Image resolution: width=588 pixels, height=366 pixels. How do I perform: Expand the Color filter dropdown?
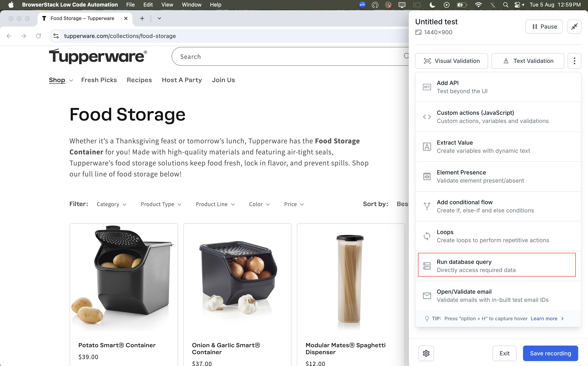click(259, 204)
